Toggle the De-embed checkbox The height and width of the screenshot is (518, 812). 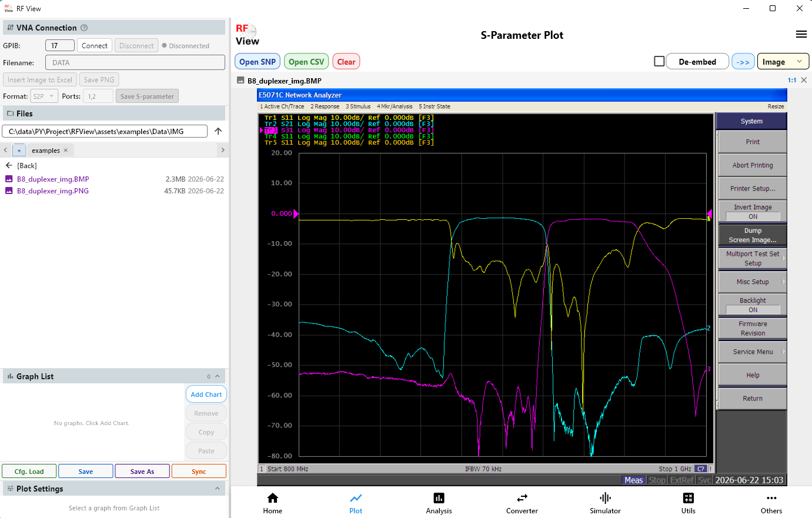click(x=659, y=61)
